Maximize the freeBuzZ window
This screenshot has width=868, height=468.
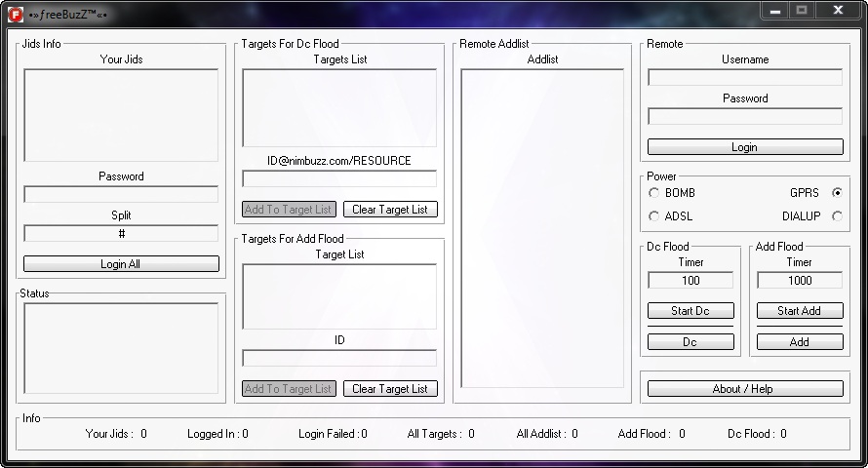pos(801,11)
